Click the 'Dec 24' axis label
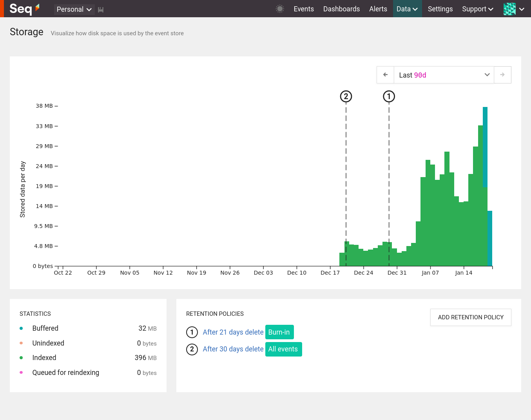The width and height of the screenshot is (531, 420). [x=364, y=273]
